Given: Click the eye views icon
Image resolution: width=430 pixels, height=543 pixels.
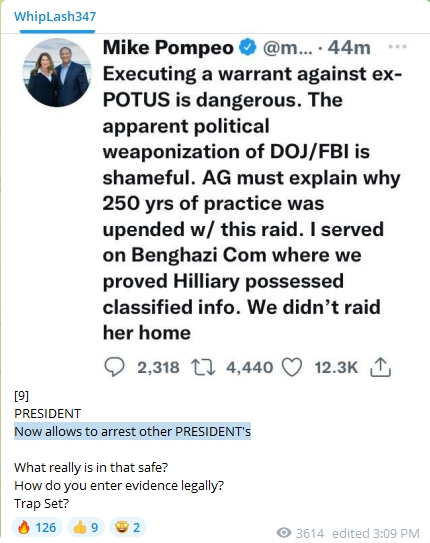Looking at the screenshot, I should point(284,532).
